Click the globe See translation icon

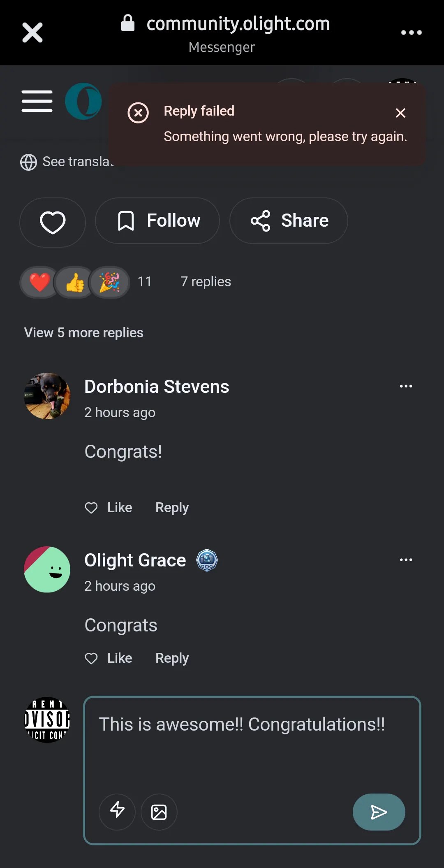28,162
